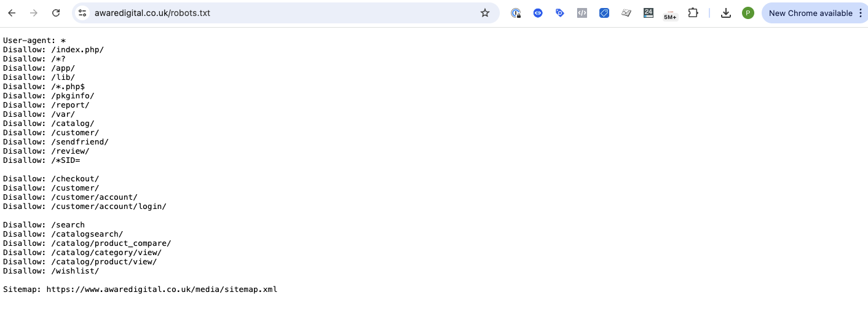Open the grey code brackets extension
The height and width of the screenshot is (335, 868).
(582, 13)
